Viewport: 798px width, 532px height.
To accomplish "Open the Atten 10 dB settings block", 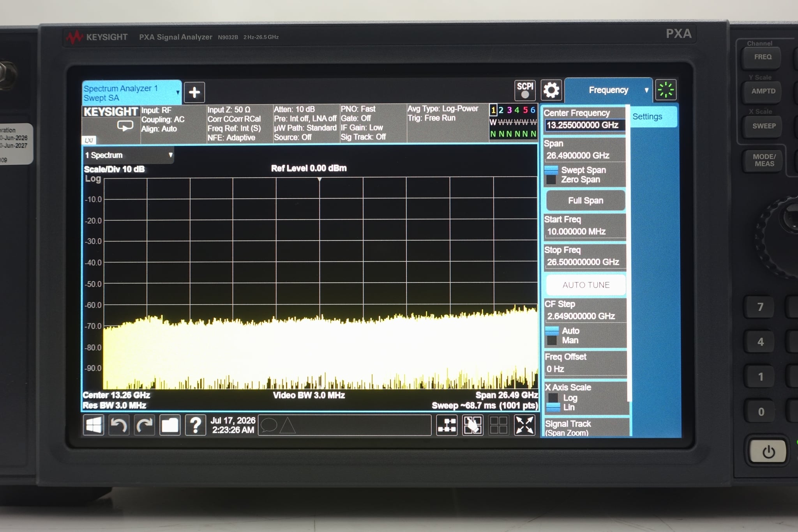I will [x=306, y=124].
